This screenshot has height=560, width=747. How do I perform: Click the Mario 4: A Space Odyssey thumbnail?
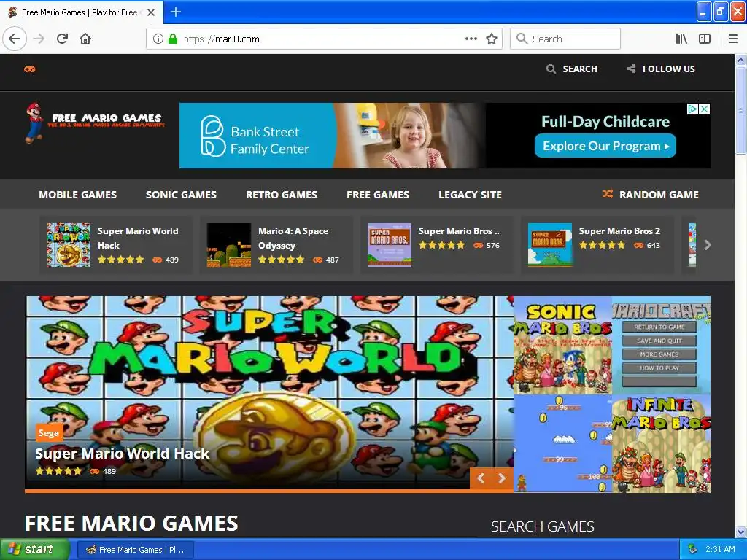tap(229, 245)
